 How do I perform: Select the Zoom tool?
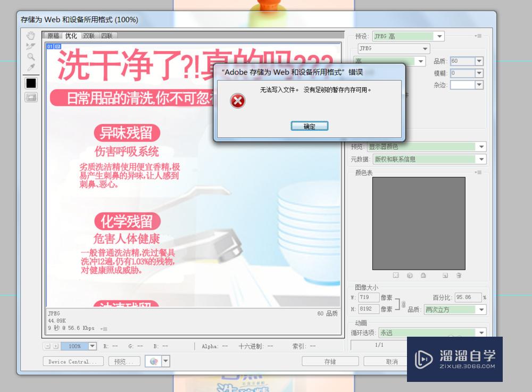click(x=30, y=57)
